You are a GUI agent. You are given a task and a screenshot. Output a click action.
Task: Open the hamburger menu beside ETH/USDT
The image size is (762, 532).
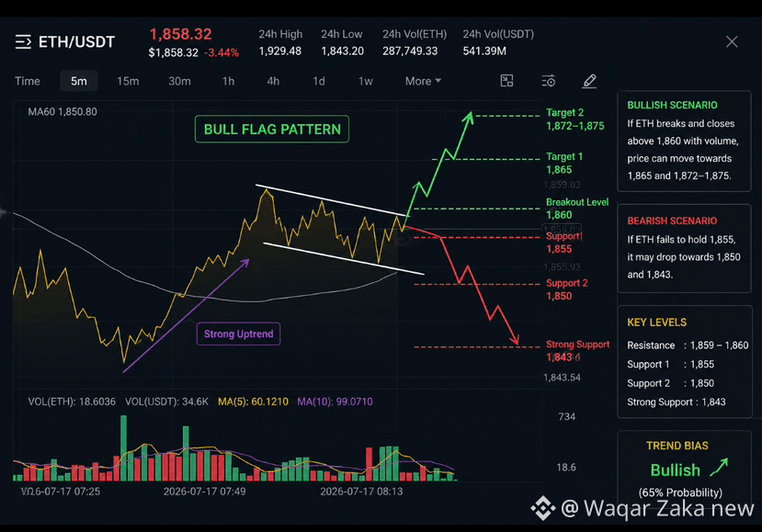click(23, 41)
